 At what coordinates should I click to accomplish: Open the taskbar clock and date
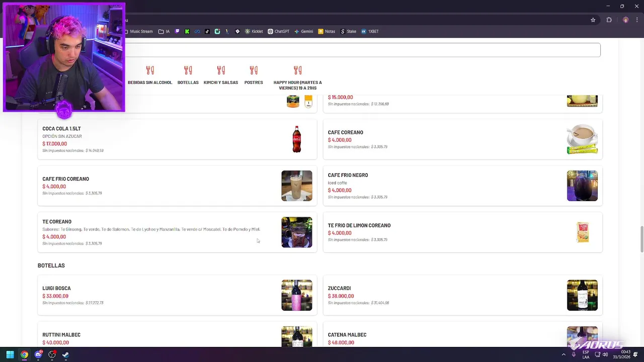point(621,354)
